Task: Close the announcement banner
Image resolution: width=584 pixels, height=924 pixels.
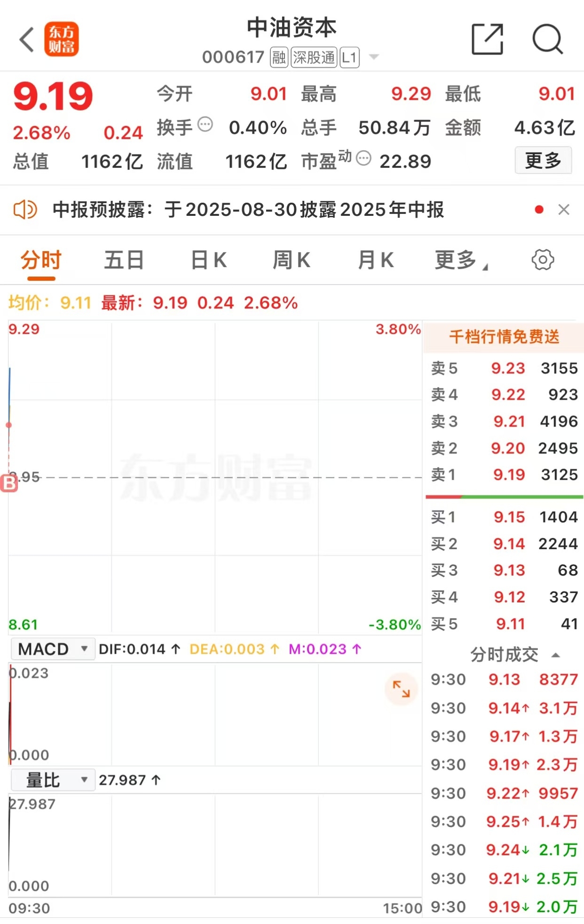Action: click(x=564, y=210)
